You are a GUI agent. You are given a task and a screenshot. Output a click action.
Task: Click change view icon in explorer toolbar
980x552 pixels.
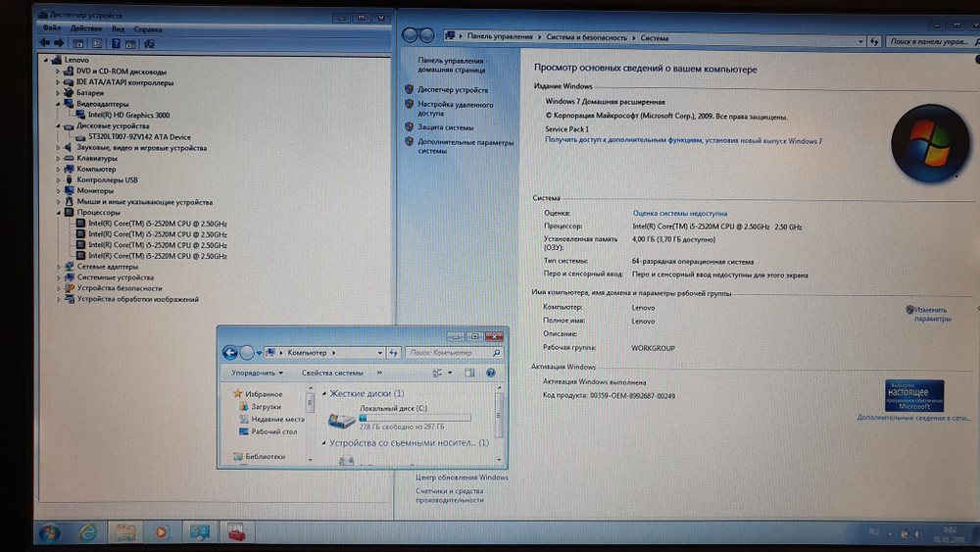tap(437, 373)
